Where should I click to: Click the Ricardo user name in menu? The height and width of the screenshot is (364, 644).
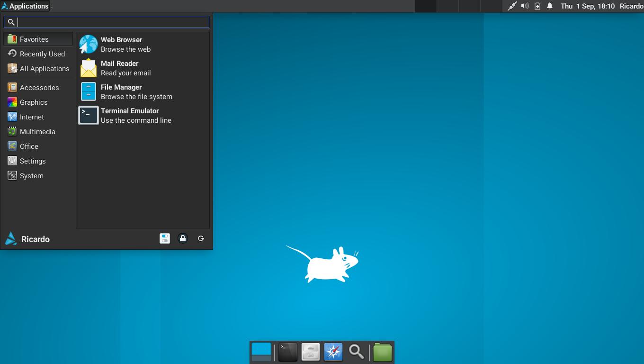(36, 239)
